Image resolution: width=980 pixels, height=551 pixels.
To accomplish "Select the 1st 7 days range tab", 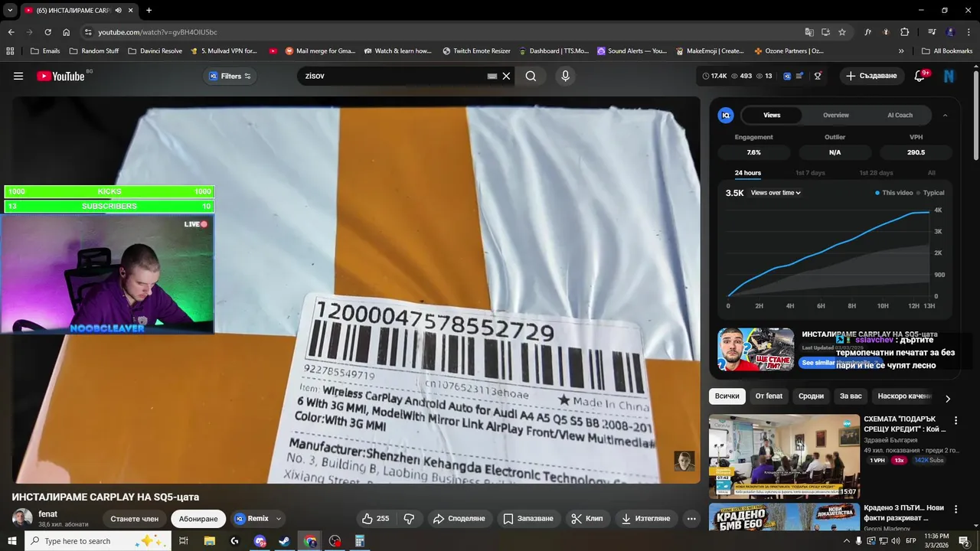I will (x=810, y=173).
